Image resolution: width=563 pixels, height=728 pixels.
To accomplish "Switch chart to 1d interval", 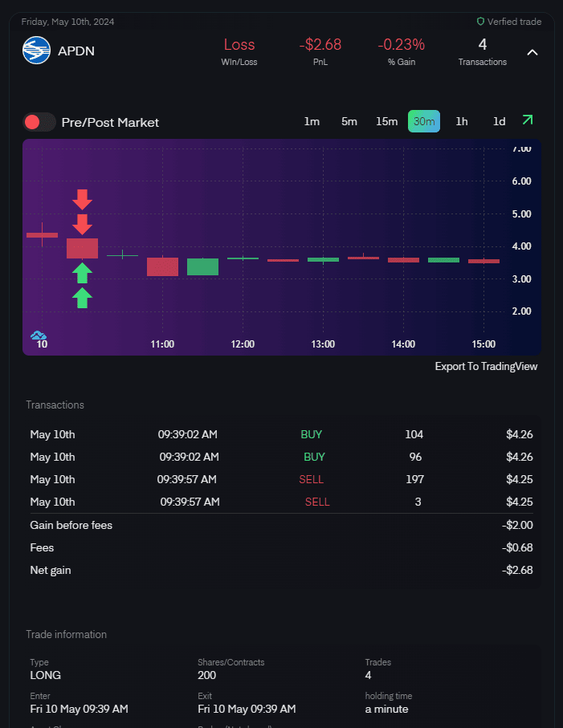I will pyautogui.click(x=499, y=121).
